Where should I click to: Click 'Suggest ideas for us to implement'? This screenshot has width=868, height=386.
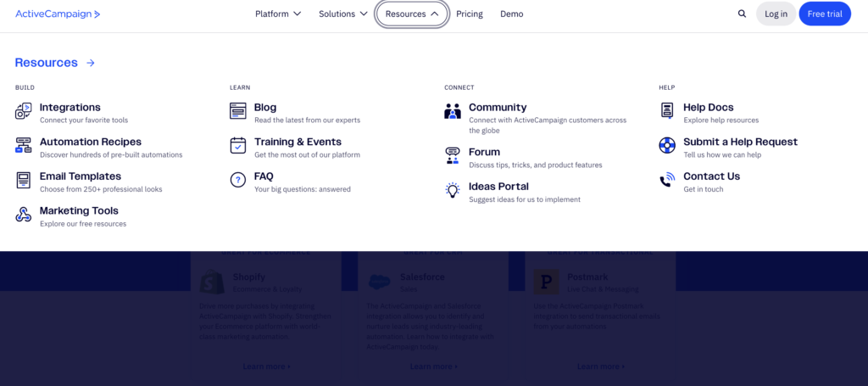click(x=524, y=199)
